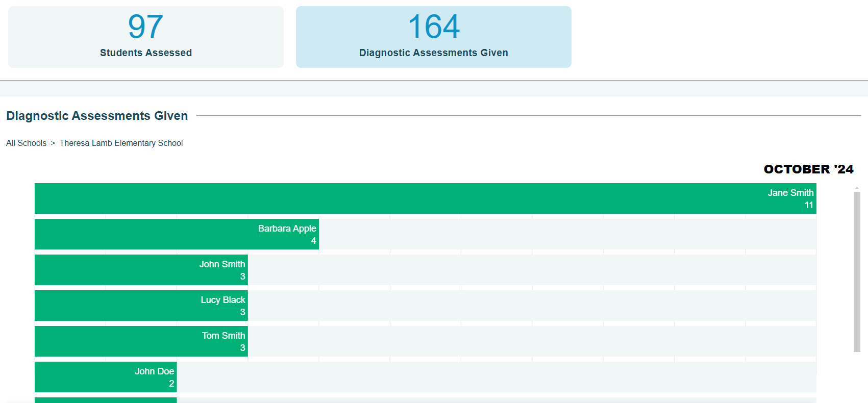Viewport: 868px width, 403px height.
Task: Select the Lucy Black bar
Action: click(141, 306)
